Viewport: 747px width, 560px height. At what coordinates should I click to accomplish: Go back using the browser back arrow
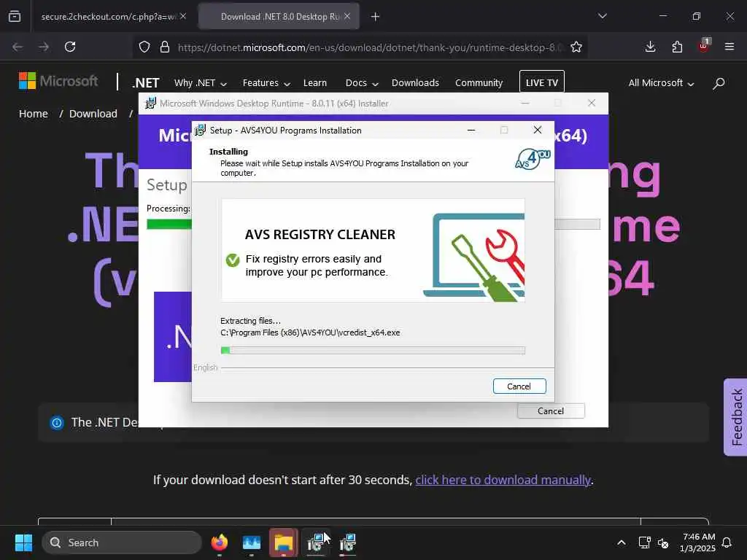click(18, 47)
